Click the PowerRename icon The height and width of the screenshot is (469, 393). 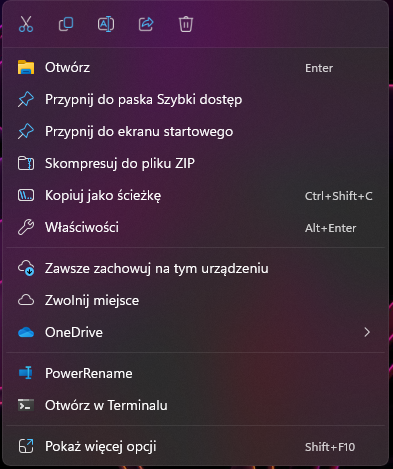26,373
